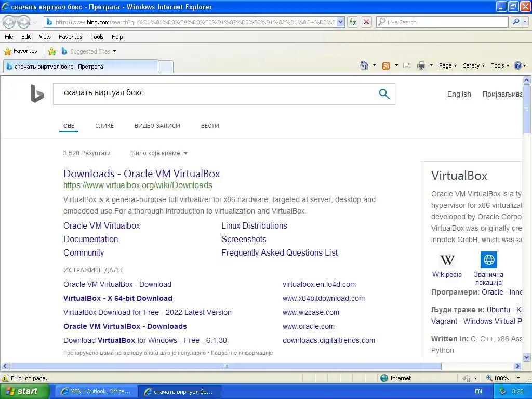The image size is (532, 399).
Task: Open Linux Distributions sublink
Action: click(254, 225)
